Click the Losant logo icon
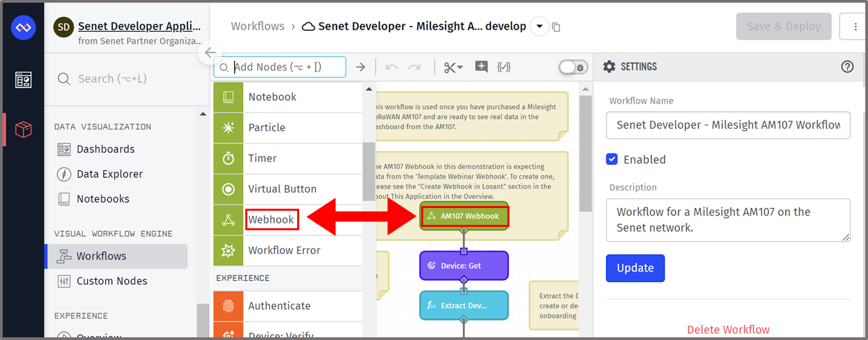 coord(24,28)
